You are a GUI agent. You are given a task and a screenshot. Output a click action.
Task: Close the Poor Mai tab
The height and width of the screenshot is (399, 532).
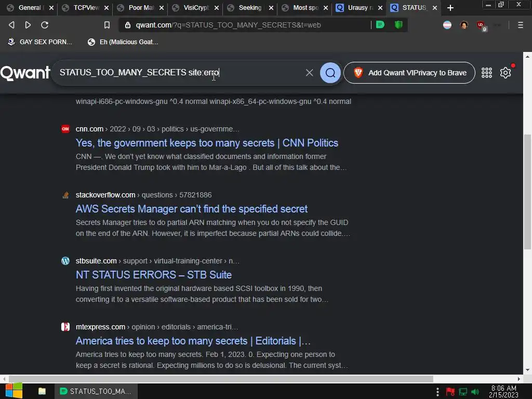(162, 8)
